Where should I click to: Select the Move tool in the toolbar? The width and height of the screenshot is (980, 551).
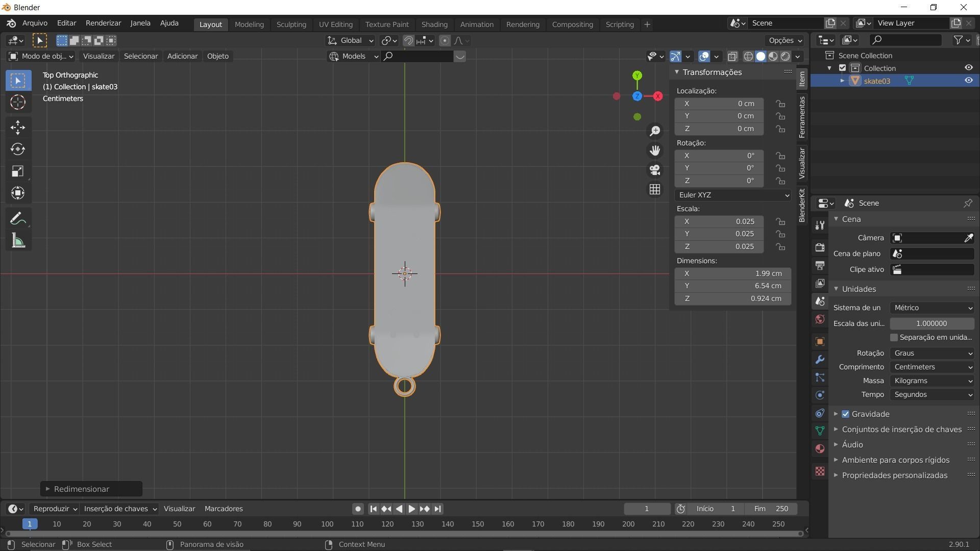(18, 127)
